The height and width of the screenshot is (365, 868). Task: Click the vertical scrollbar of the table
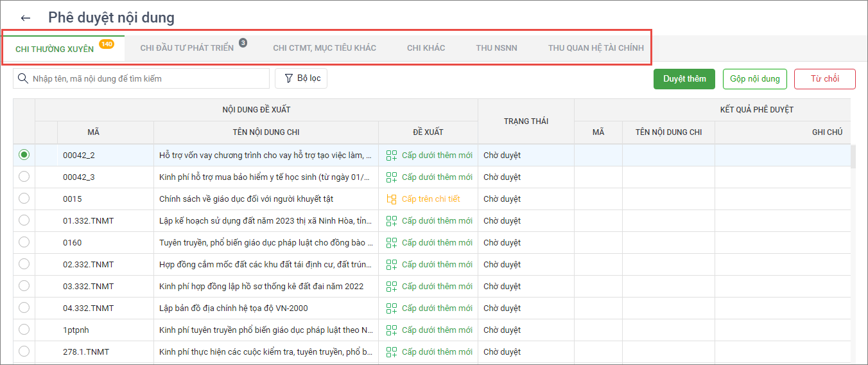tap(853, 157)
